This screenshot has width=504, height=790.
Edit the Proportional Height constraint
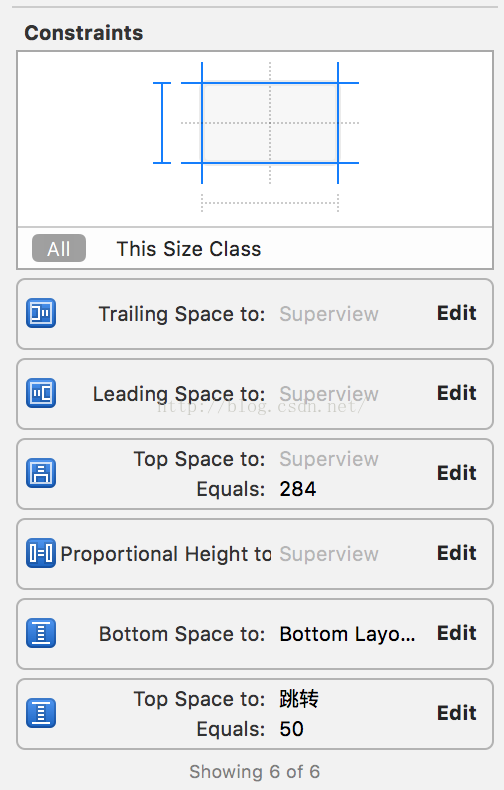(456, 553)
